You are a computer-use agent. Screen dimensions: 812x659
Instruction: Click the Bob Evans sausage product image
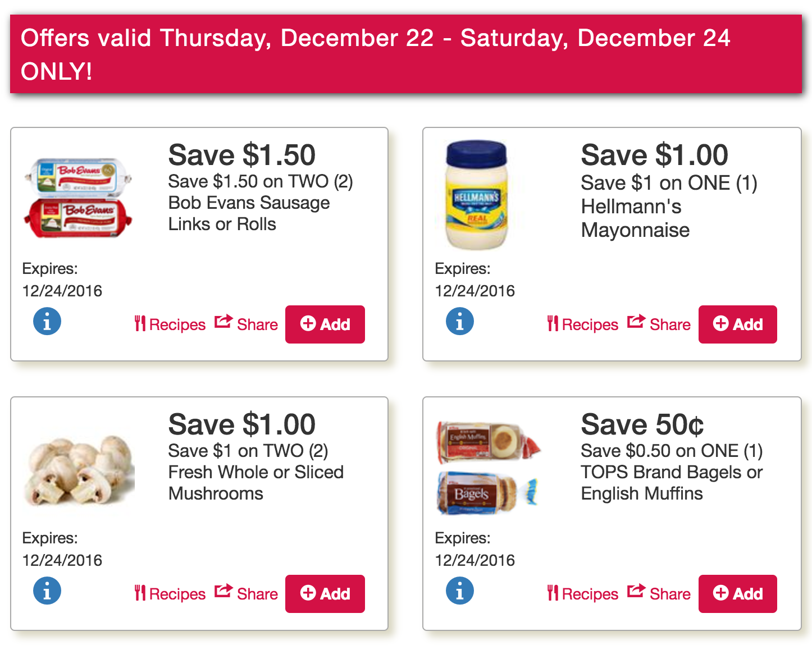[78, 198]
